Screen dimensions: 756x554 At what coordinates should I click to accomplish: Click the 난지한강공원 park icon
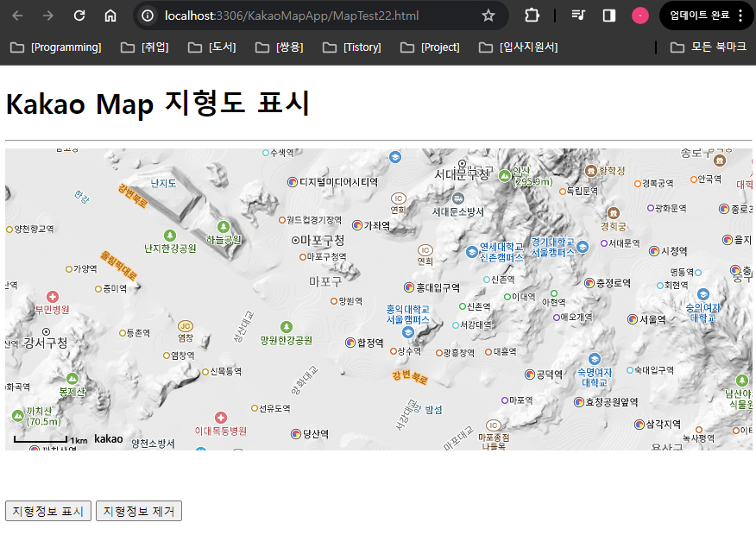coord(170,236)
